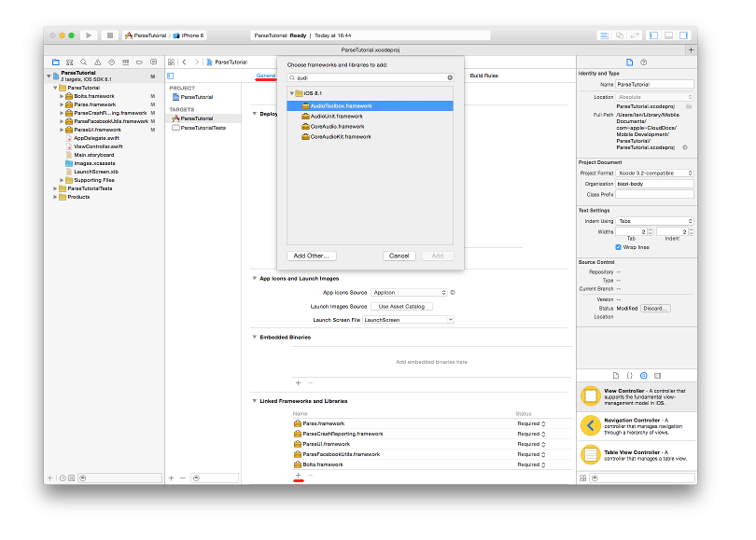
Task: Show the Quick Help inspector
Action: 644,62
